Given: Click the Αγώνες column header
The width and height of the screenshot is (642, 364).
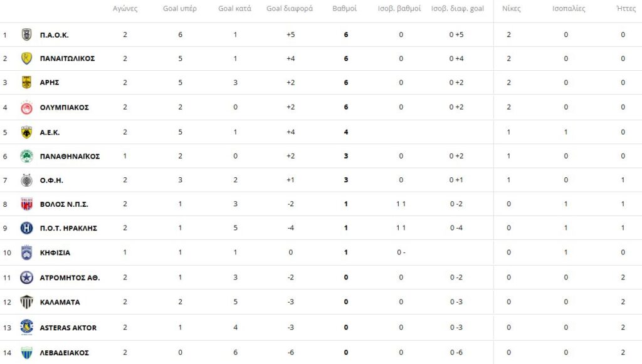Looking at the screenshot, I should (125, 9).
